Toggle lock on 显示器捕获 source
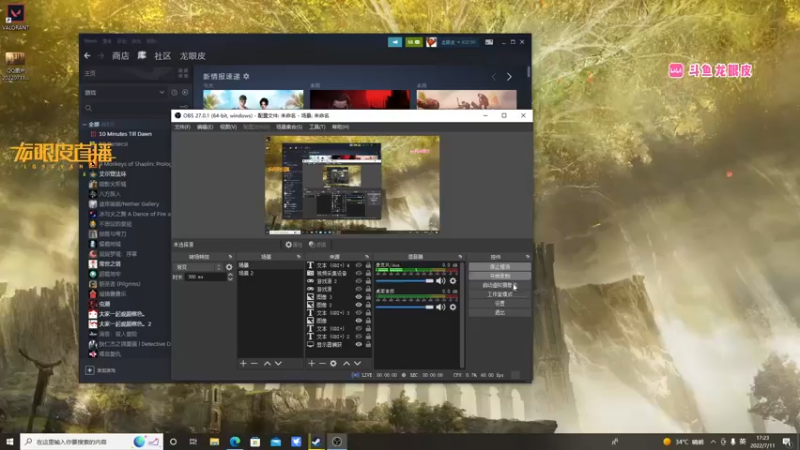The width and height of the screenshot is (800, 450). pos(368,344)
